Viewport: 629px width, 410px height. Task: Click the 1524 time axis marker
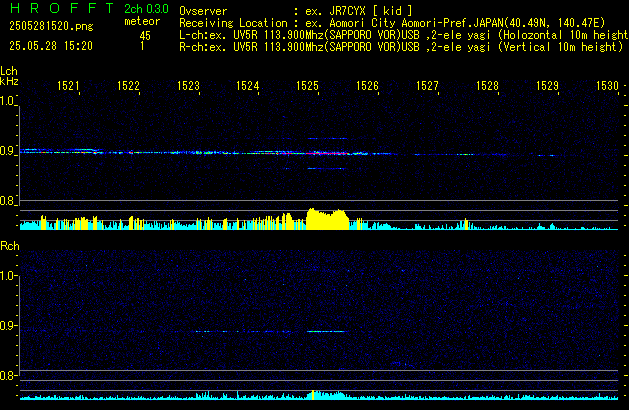pos(248,86)
